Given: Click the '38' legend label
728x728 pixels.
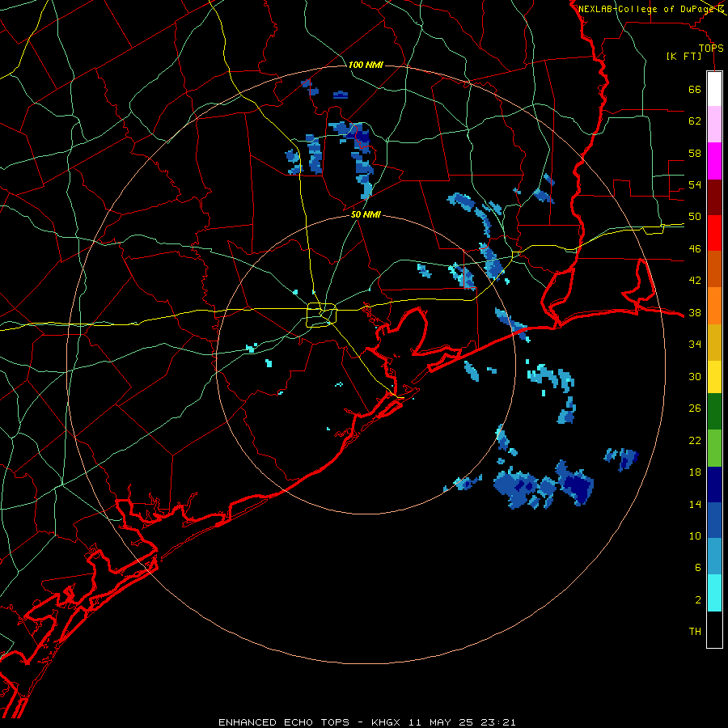Looking at the screenshot, I should click(x=695, y=313).
